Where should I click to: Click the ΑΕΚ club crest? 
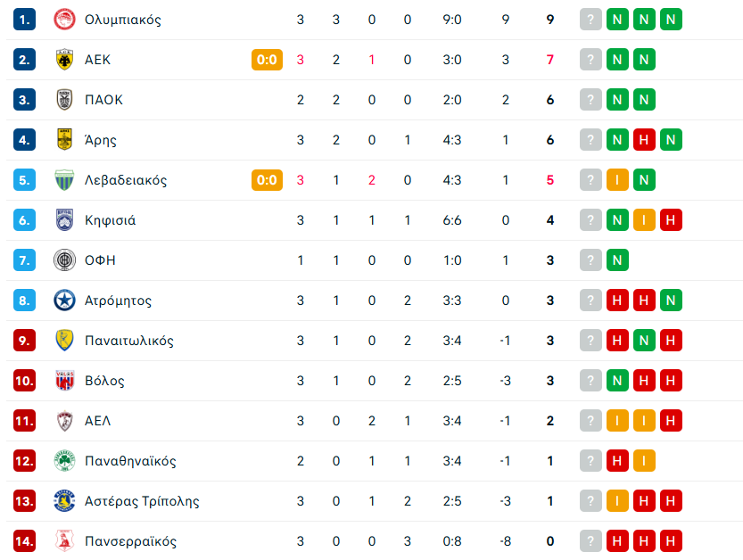click(x=64, y=60)
